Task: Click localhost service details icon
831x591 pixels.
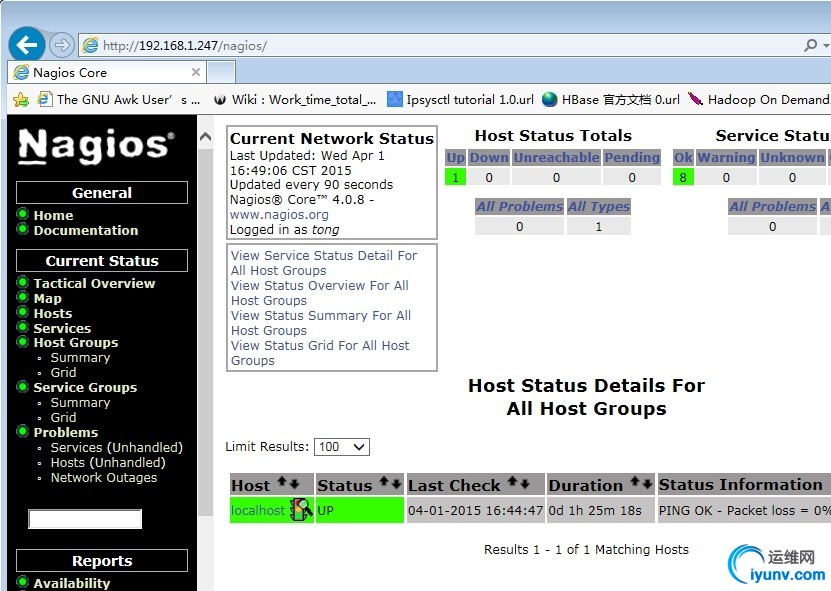Action: point(302,510)
